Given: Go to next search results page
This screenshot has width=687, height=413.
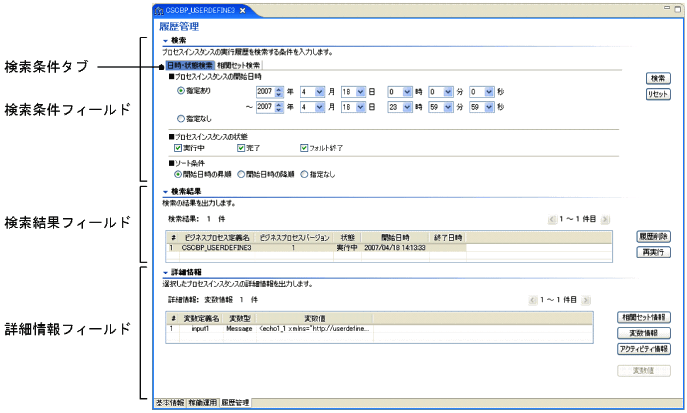Looking at the screenshot, I should [x=605, y=219].
